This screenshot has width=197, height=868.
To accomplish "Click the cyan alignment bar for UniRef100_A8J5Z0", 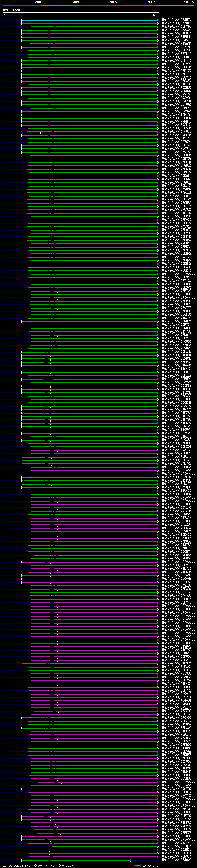I will [90, 20].
